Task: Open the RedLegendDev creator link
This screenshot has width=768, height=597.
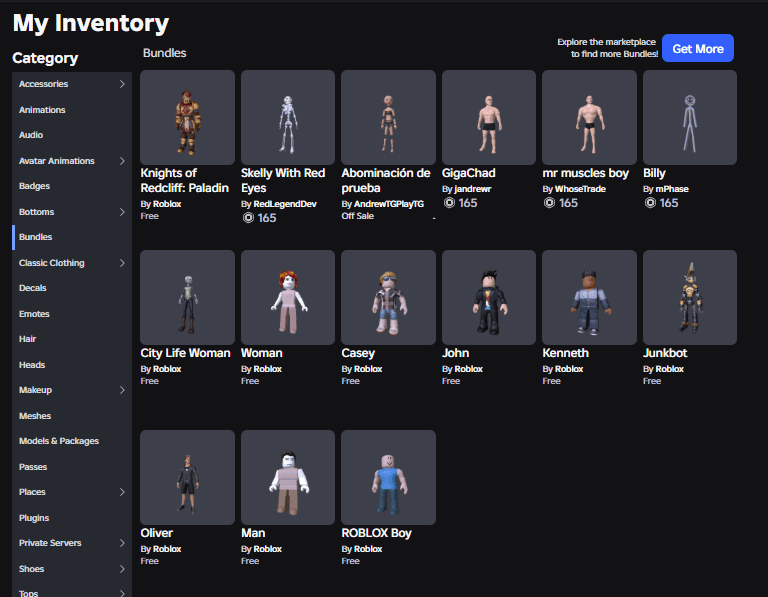Action: (x=285, y=204)
